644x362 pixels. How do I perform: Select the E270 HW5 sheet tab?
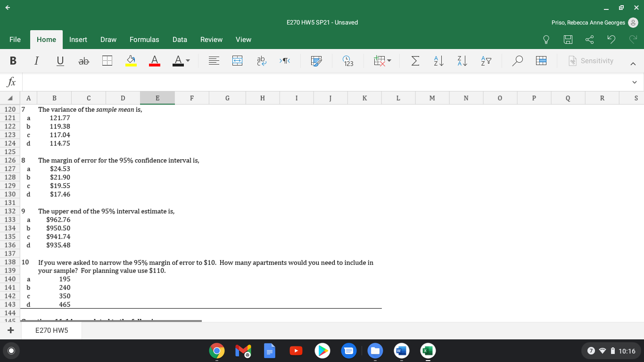52,330
